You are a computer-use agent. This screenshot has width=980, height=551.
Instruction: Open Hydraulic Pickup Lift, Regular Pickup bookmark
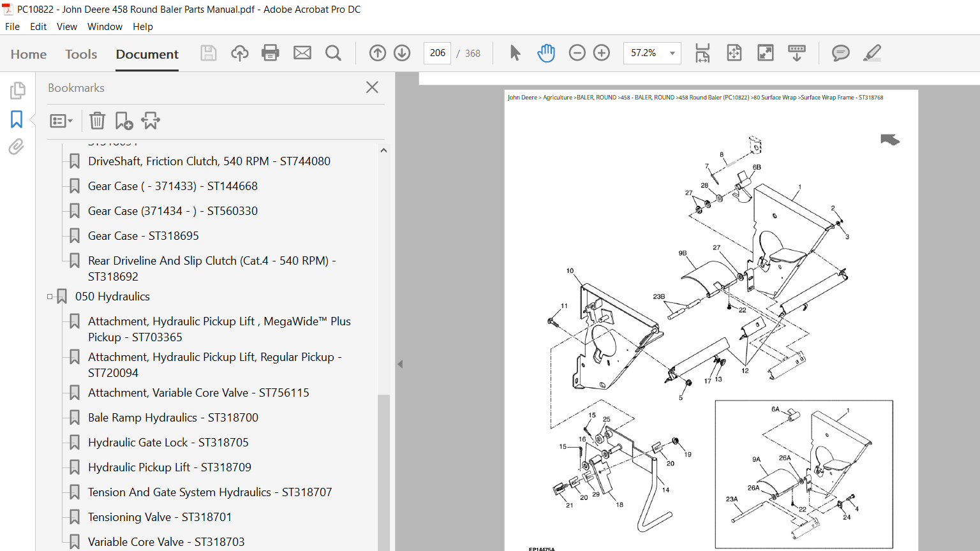(215, 365)
